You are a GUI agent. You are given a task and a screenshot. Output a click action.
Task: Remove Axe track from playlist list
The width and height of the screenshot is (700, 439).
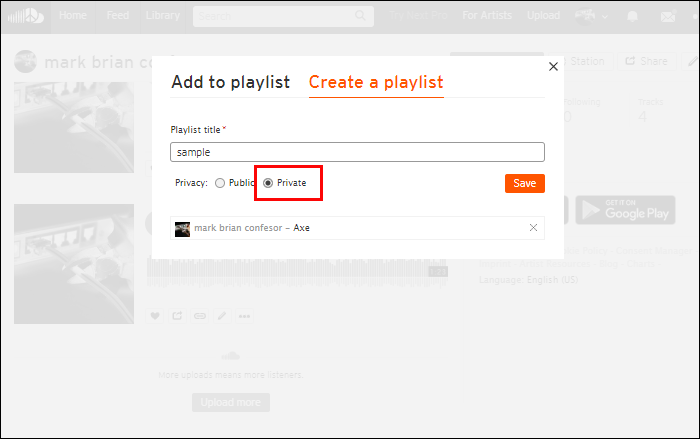(x=533, y=228)
